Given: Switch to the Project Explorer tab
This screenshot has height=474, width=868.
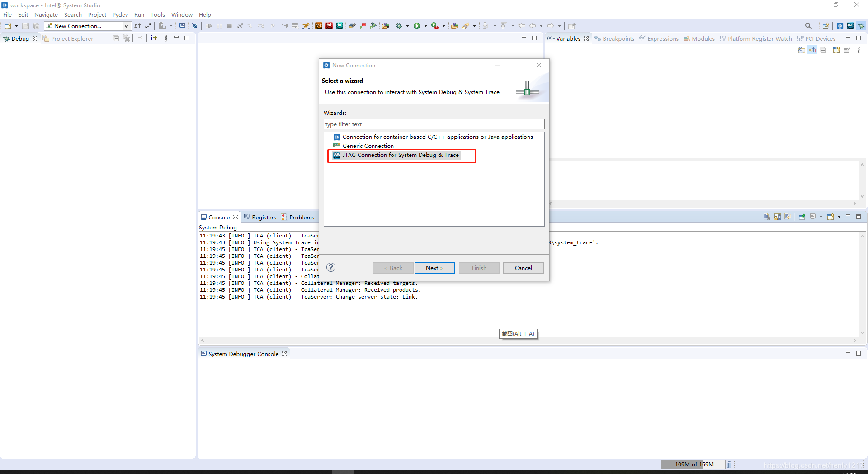Looking at the screenshot, I should (68, 38).
